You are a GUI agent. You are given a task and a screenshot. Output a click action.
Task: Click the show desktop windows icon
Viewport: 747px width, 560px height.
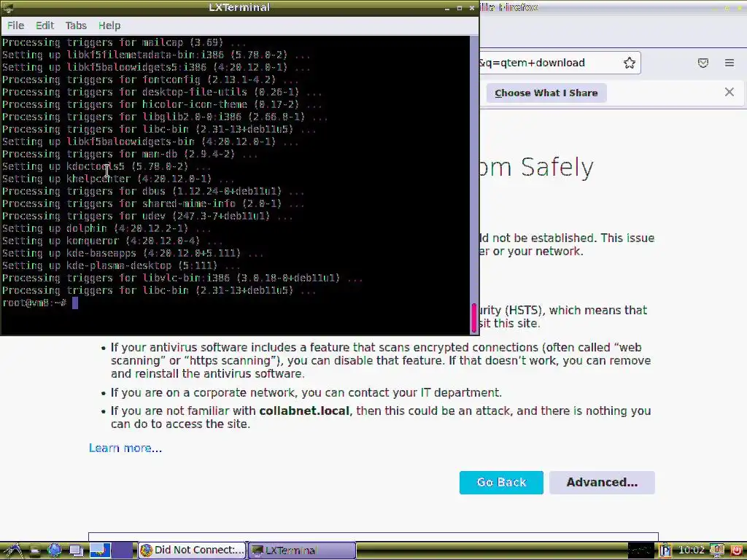pyautogui.click(x=76, y=551)
